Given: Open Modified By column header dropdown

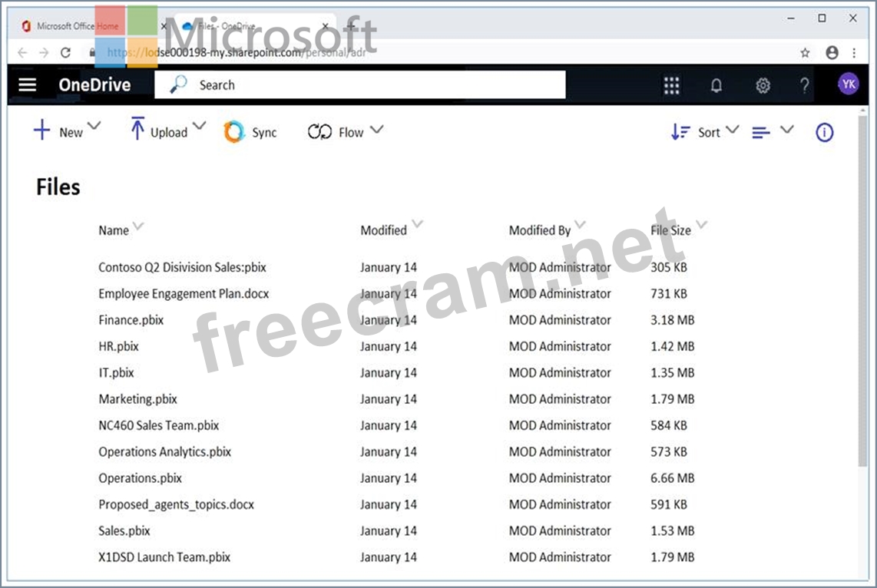Looking at the screenshot, I should (x=580, y=224).
